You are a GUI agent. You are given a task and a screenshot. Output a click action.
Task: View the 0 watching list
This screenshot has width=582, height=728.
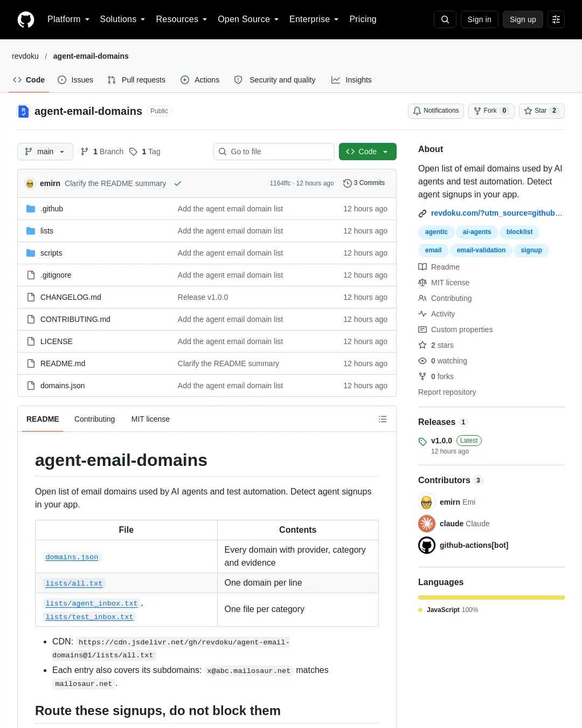pos(443,361)
